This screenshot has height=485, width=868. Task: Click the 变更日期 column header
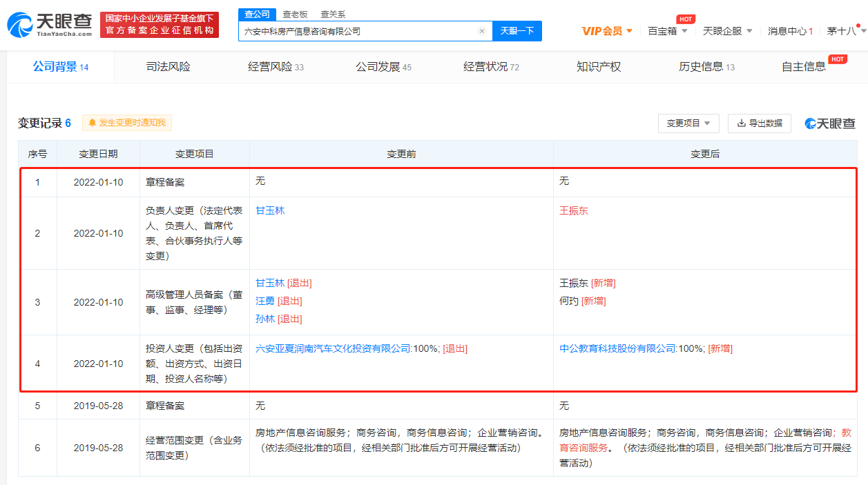[98, 154]
